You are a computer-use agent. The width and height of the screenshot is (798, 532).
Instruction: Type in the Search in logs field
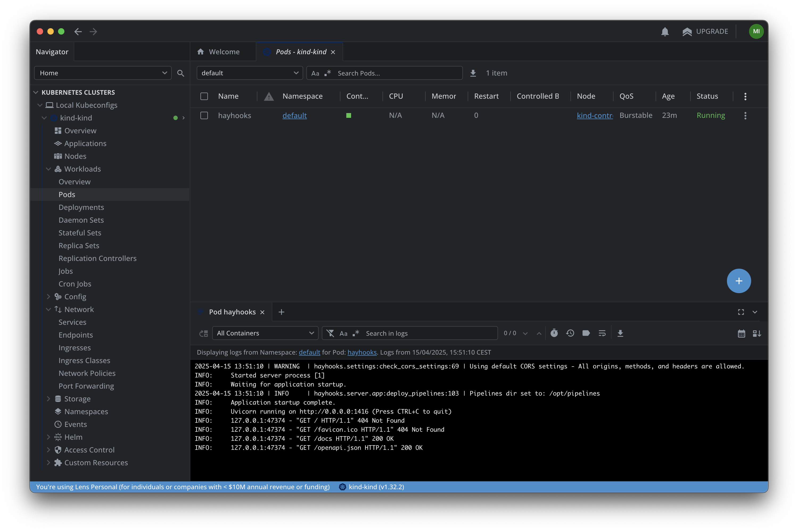coord(407,333)
